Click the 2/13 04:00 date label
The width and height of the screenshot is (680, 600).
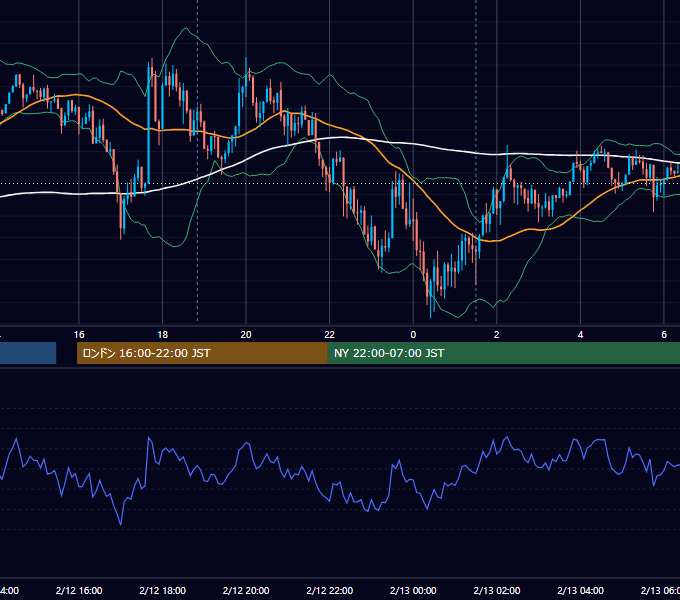580,590
